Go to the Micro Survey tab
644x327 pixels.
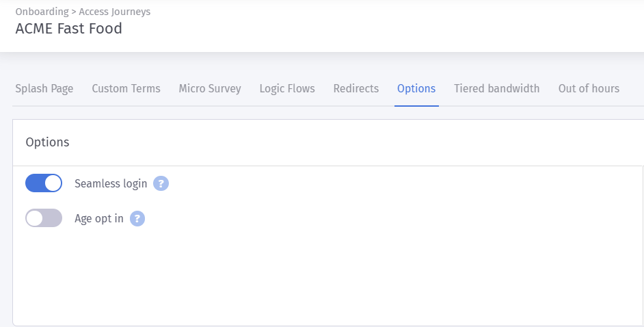point(210,89)
